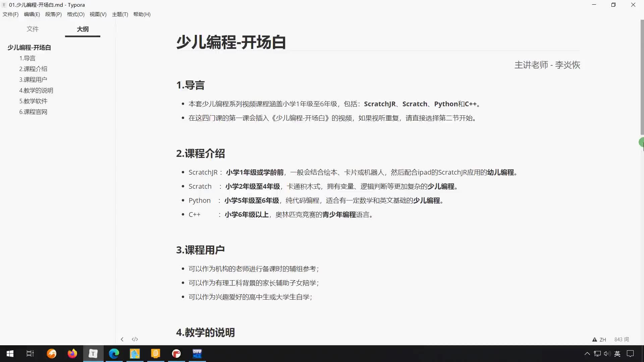The image size is (644, 362).
Task: Click the 3.课程用户 heading in the editor
Action: (201, 250)
